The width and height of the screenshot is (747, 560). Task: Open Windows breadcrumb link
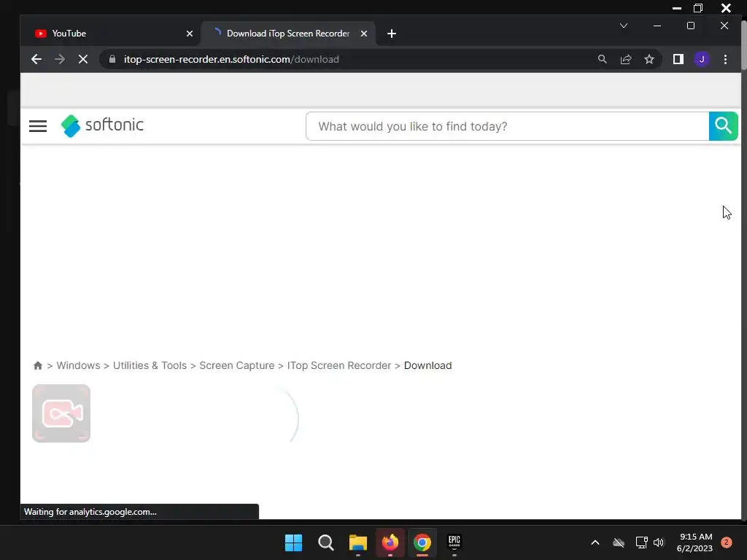pos(78,365)
